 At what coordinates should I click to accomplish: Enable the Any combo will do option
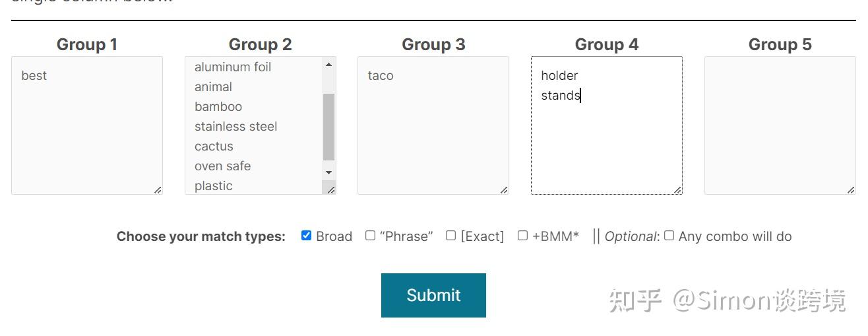(669, 236)
